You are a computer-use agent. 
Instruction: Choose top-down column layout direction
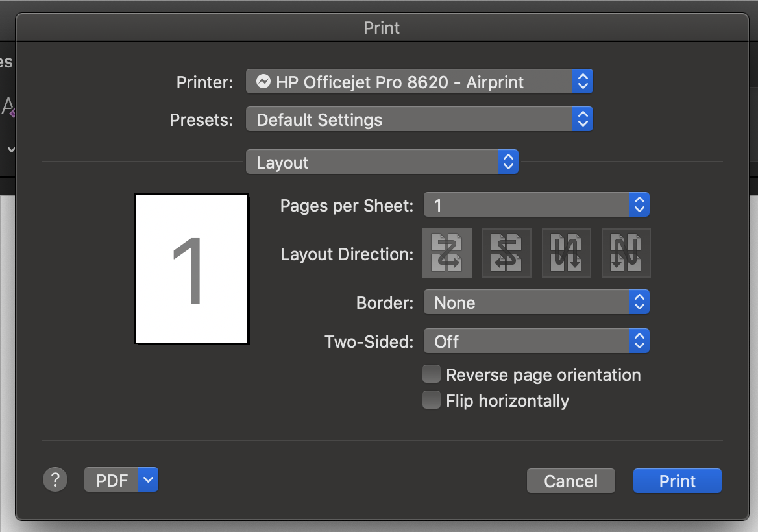coord(566,253)
